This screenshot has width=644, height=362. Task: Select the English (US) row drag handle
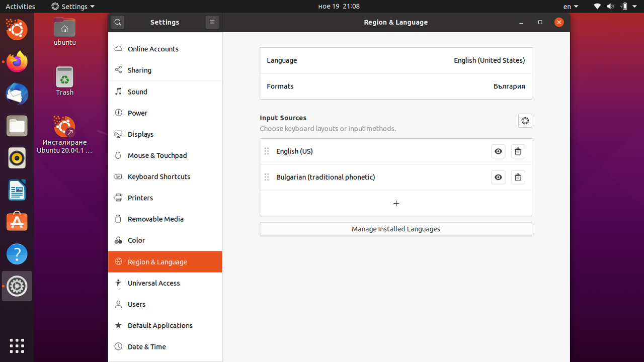point(267,151)
